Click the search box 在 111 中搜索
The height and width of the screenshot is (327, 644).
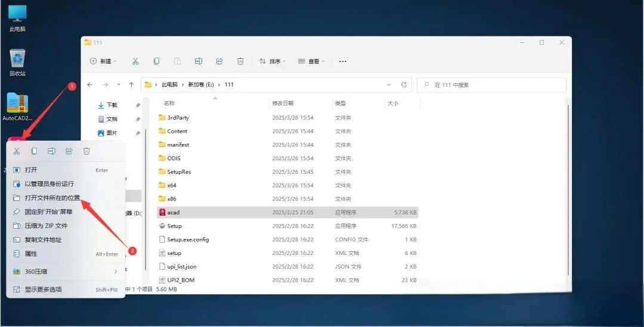[x=491, y=85]
